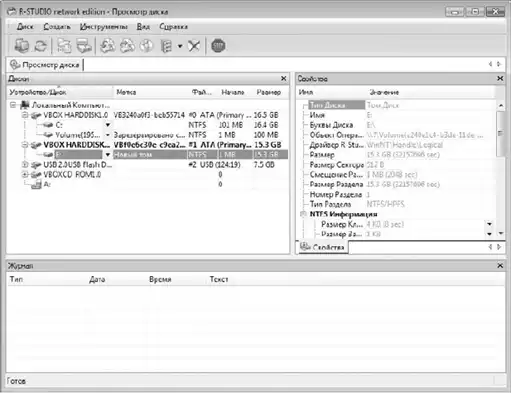Click the open drive files toolbar icon
The width and height of the screenshot is (511, 393).
tap(64, 46)
